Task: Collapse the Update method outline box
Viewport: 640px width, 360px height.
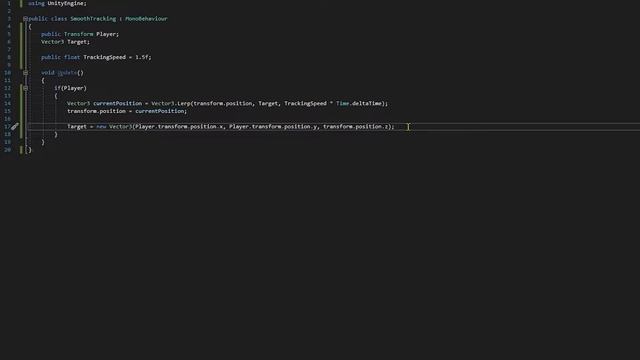Action: coord(25,73)
